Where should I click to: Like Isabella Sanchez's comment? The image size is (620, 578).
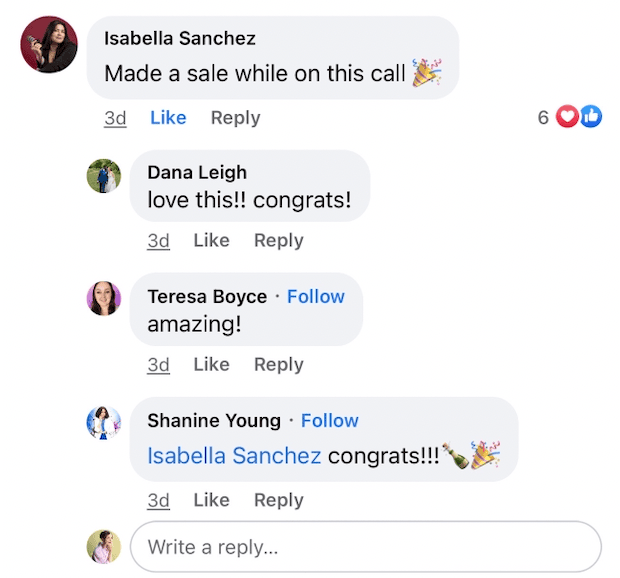coord(168,118)
